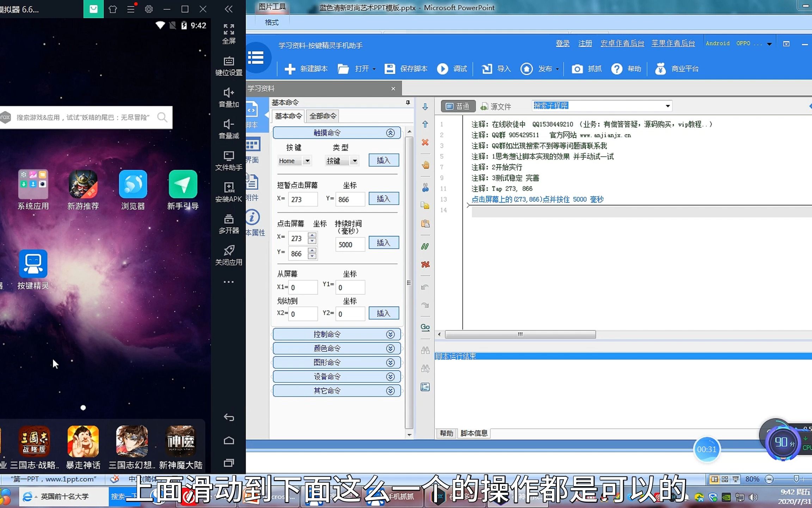812x508 pixels.
Task: Open the emulator sidebar more options dots
Action: pyautogui.click(x=229, y=282)
